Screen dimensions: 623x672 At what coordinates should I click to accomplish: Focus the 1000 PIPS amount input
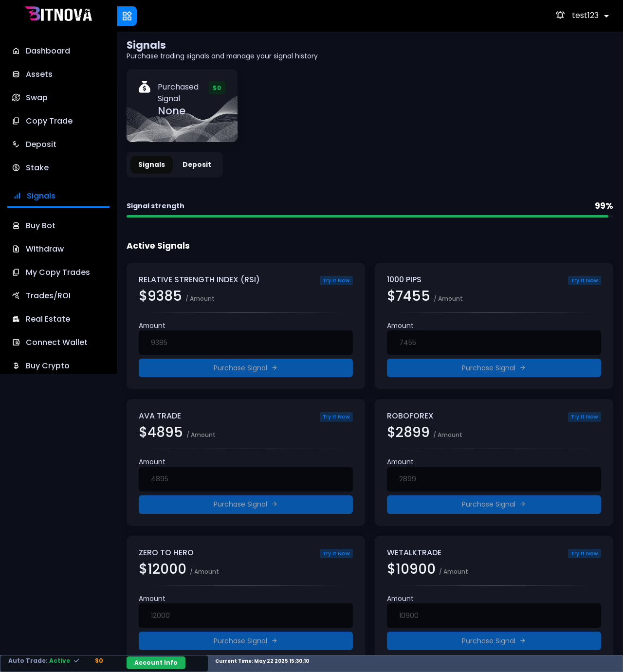pos(494,343)
